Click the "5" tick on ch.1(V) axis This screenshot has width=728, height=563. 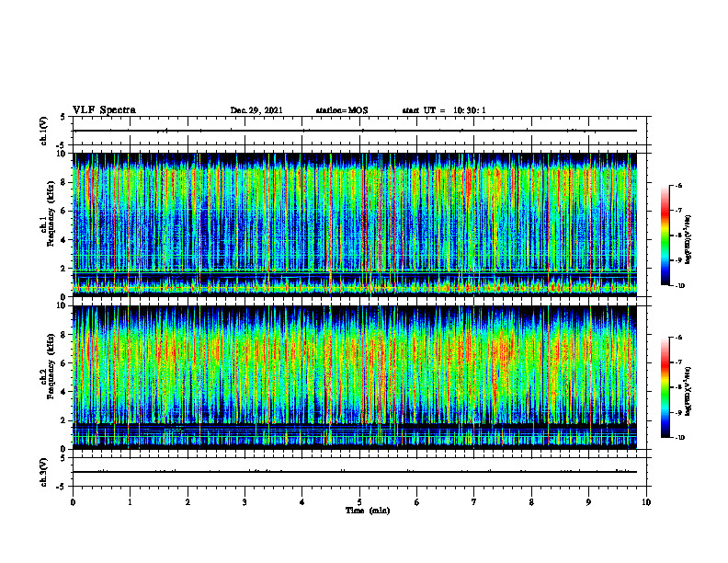[x=63, y=118]
